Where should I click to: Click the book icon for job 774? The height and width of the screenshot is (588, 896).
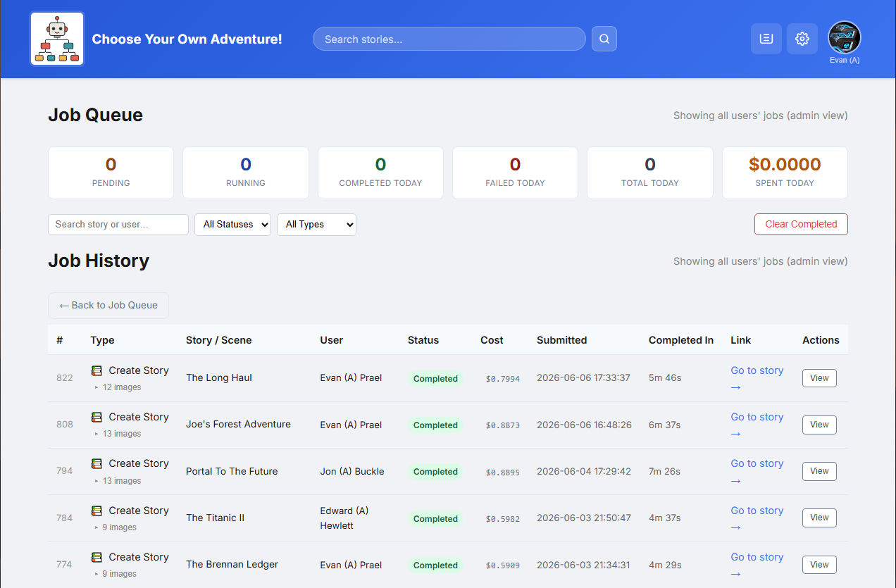97,557
